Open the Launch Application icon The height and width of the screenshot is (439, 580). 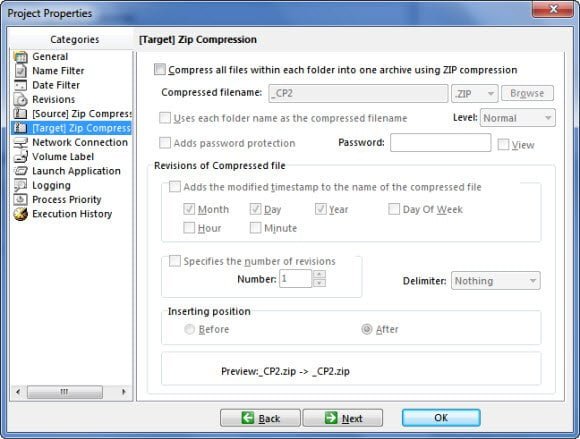tap(20, 171)
